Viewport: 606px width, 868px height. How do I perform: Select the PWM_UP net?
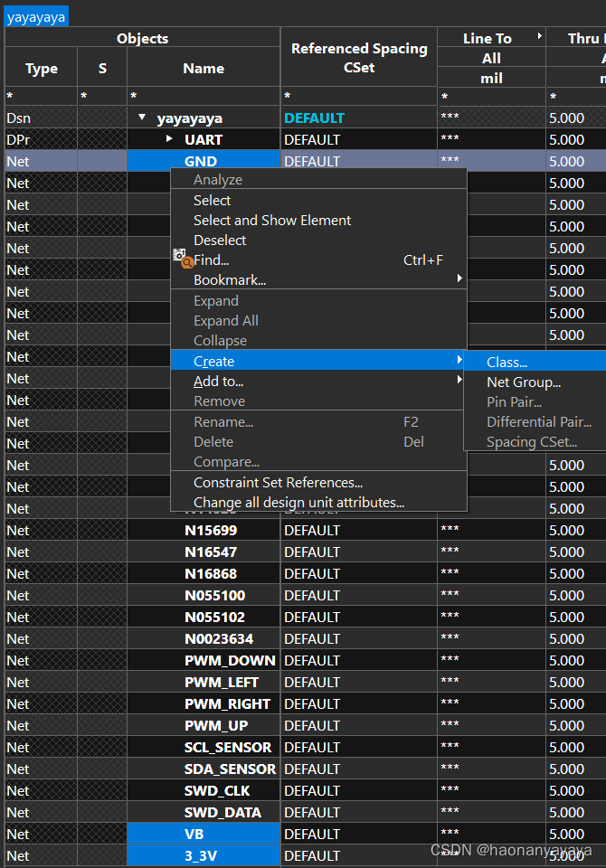[204, 725]
